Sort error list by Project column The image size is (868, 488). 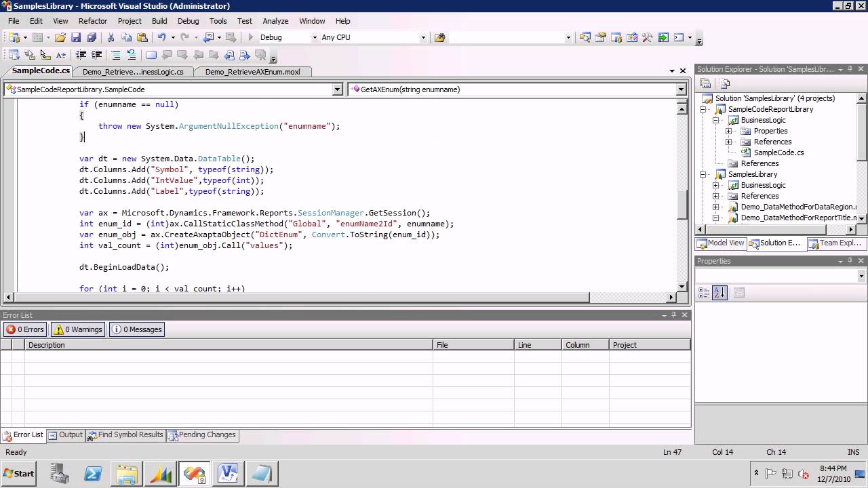coord(650,345)
